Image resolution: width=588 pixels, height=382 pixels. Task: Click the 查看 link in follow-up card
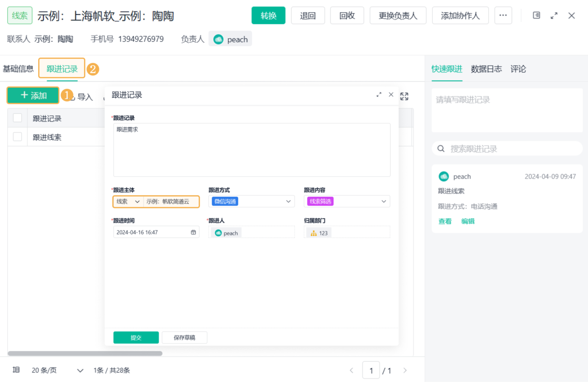[445, 221]
